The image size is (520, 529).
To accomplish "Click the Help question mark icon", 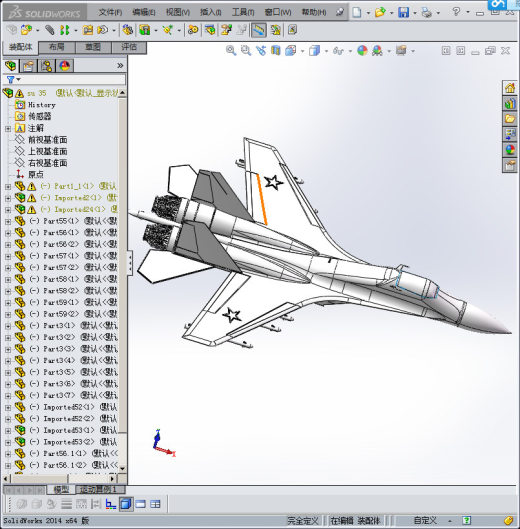I will coord(456,12).
